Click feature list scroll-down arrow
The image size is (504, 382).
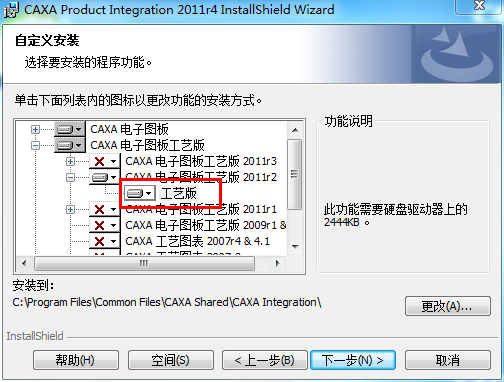click(x=295, y=247)
